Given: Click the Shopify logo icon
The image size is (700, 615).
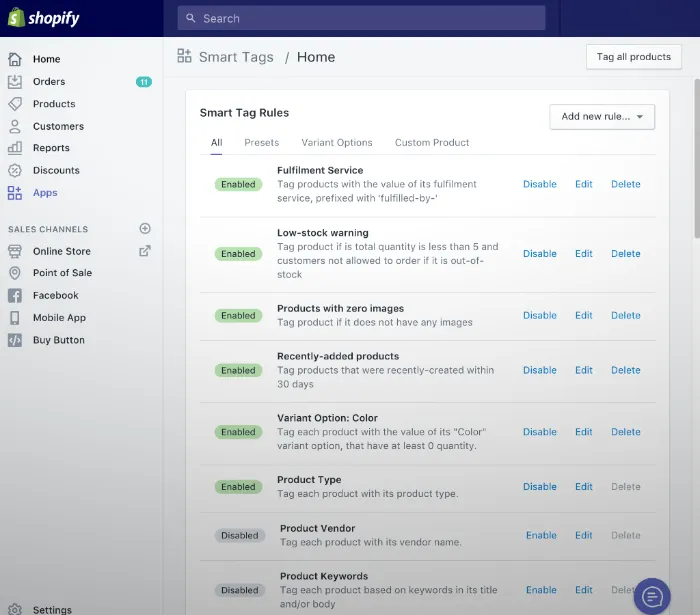Looking at the screenshot, I should tap(16, 18).
